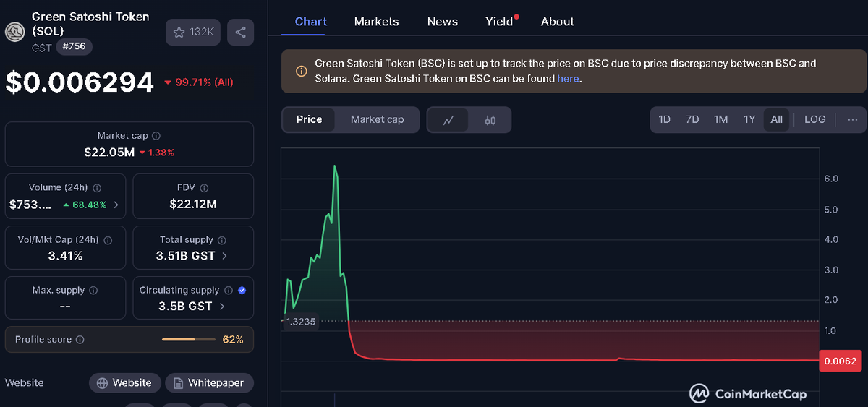Open the Chart tab

[311, 22]
